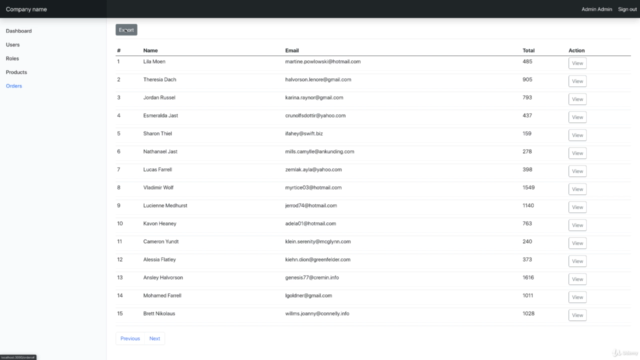Click the name Vladimir Wolf
The height and width of the screenshot is (360, 640).
(x=158, y=188)
